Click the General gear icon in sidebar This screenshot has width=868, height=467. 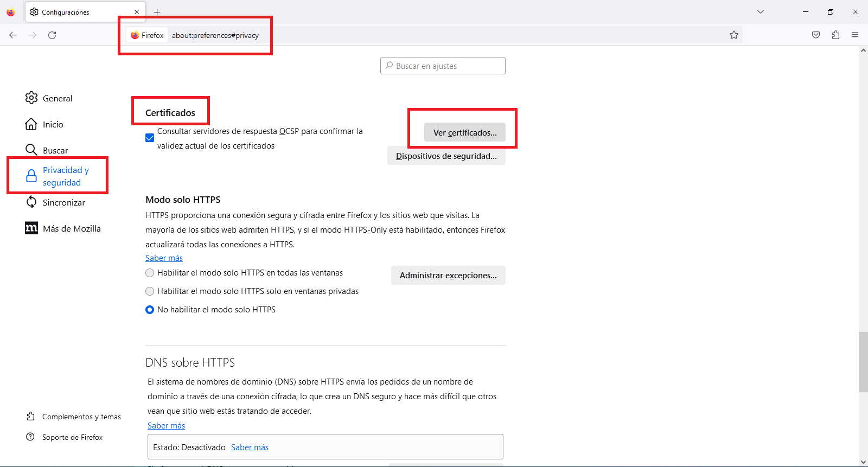pyautogui.click(x=31, y=98)
